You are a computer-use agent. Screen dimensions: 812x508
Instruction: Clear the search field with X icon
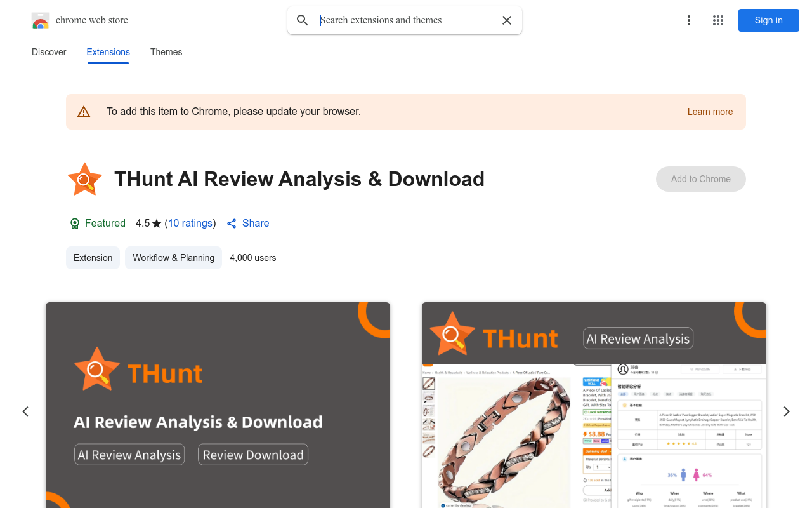507,20
